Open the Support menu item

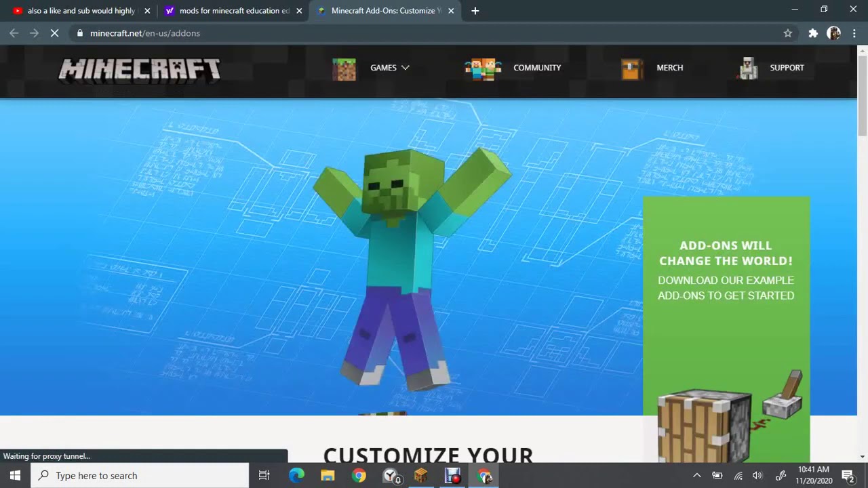(787, 68)
